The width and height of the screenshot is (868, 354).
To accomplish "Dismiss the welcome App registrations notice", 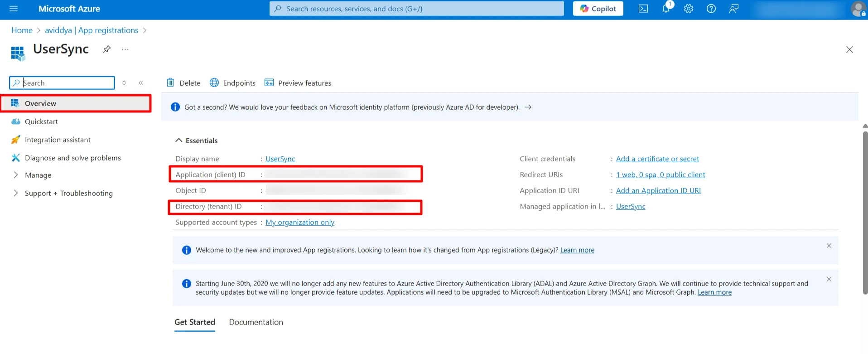I will click(829, 246).
